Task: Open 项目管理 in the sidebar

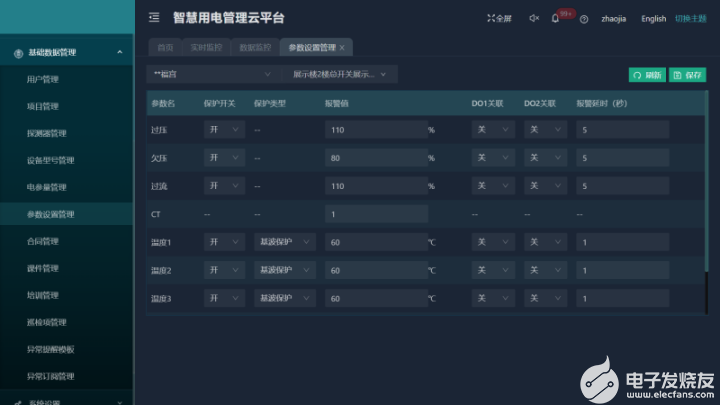Action: 43,107
